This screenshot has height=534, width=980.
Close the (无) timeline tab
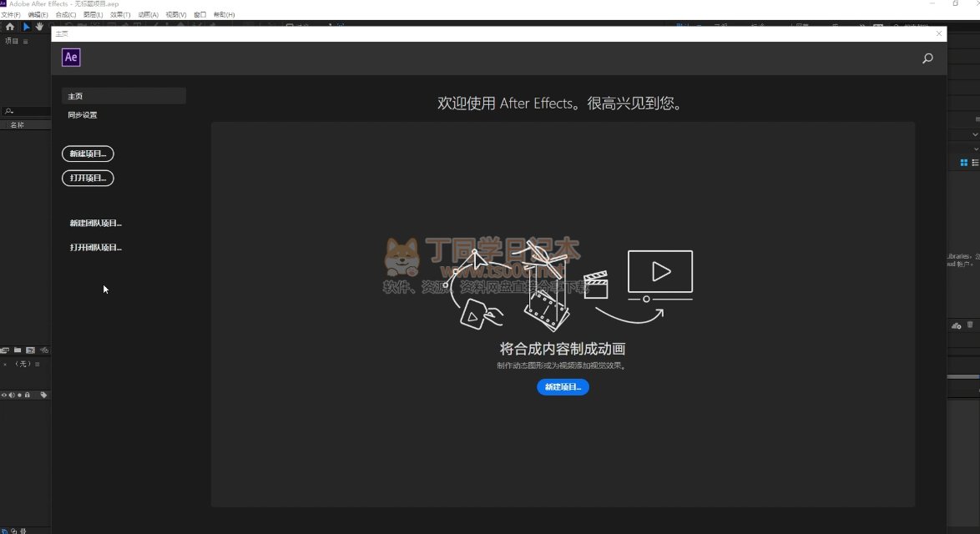[5, 364]
